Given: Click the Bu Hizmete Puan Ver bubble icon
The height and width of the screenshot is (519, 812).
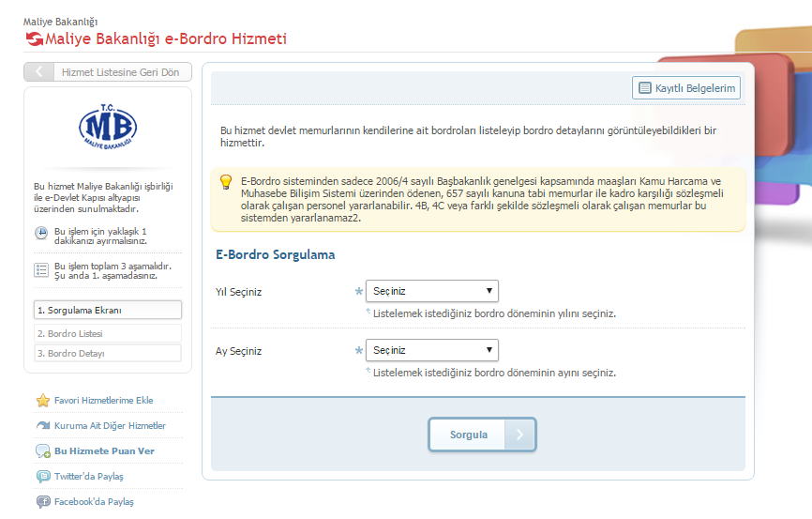Looking at the screenshot, I should [x=43, y=451].
